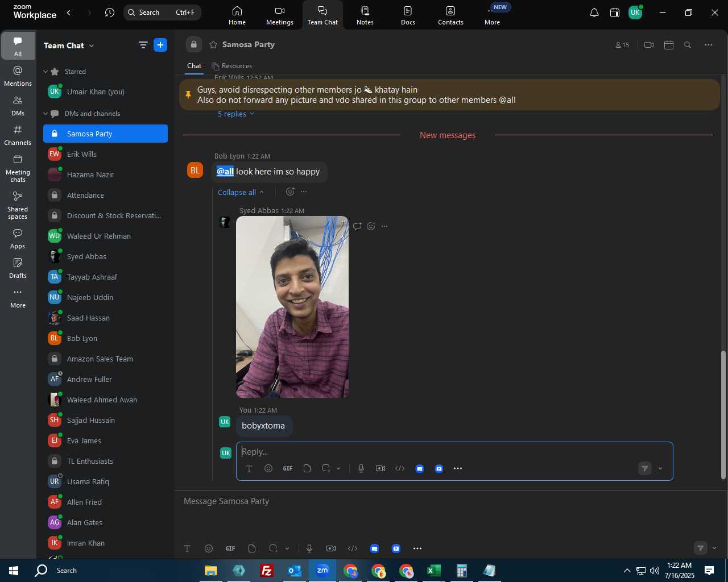View the 15 members of the channel
This screenshot has width=728, height=582.
[x=622, y=45]
